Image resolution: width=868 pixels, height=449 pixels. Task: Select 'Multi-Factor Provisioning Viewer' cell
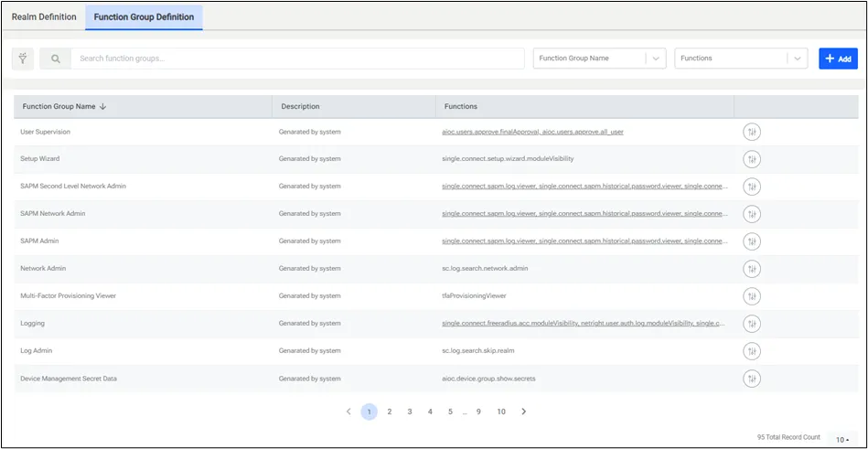(x=68, y=295)
